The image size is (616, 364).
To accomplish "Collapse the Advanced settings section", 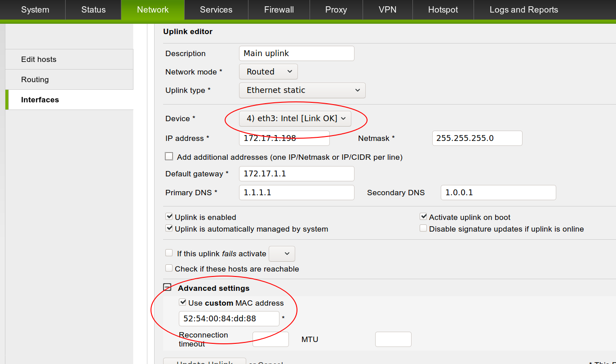I will coord(167,288).
